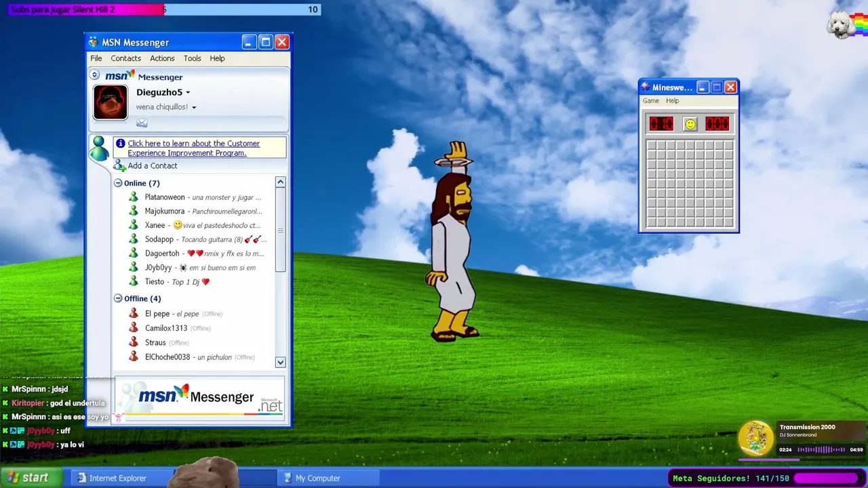Click the green status icon next to J0yb0yy
868x488 pixels.
134,268
